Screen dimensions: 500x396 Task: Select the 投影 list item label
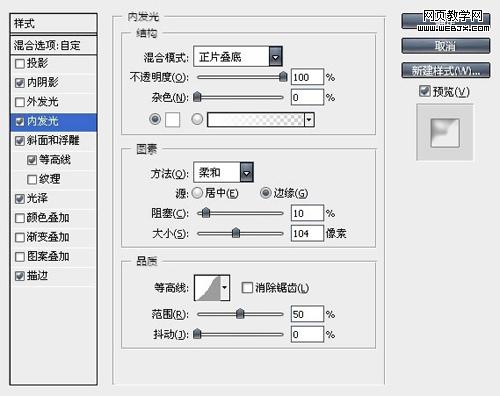click(x=37, y=63)
